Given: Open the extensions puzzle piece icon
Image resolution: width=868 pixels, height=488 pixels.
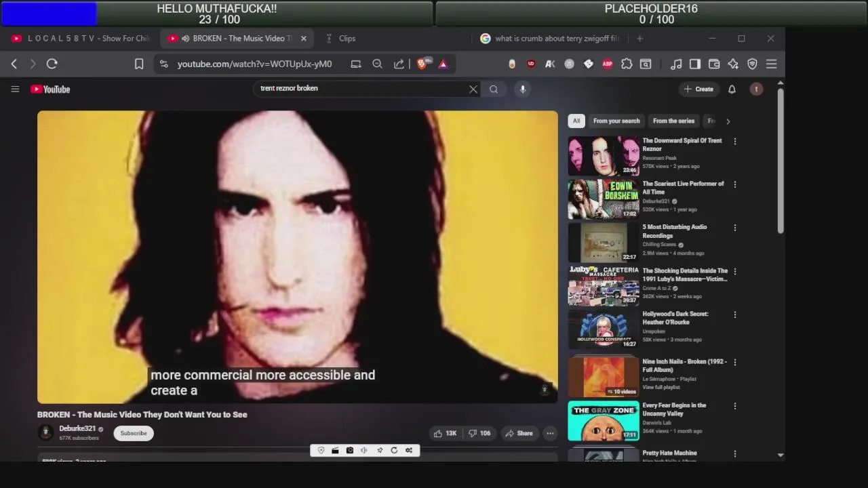Looking at the screenshot, I should (627, 64).
